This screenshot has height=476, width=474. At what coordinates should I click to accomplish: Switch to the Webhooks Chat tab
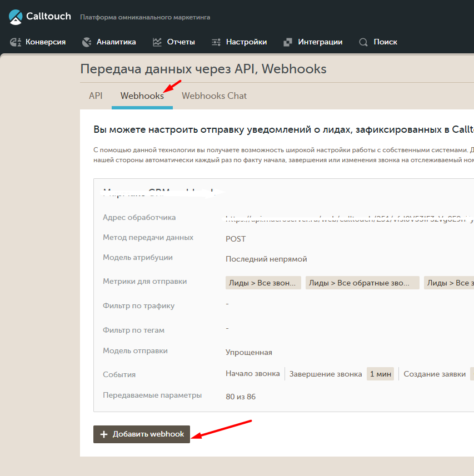tap(214, 96)
